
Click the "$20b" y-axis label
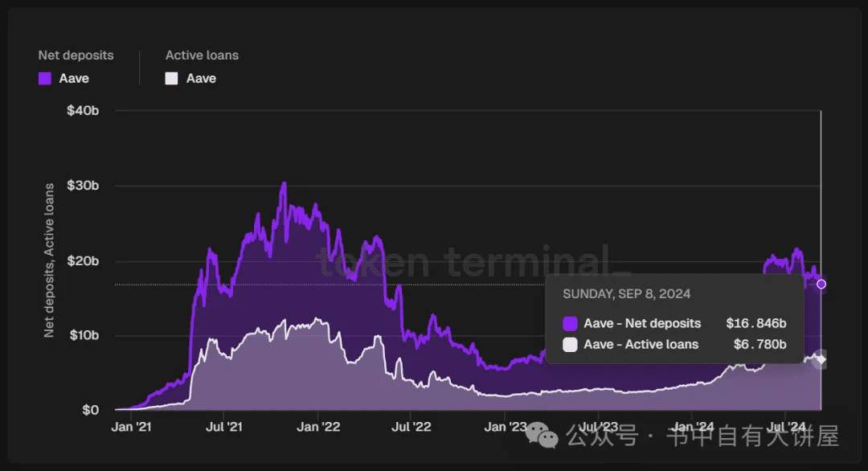click(83, 260)
